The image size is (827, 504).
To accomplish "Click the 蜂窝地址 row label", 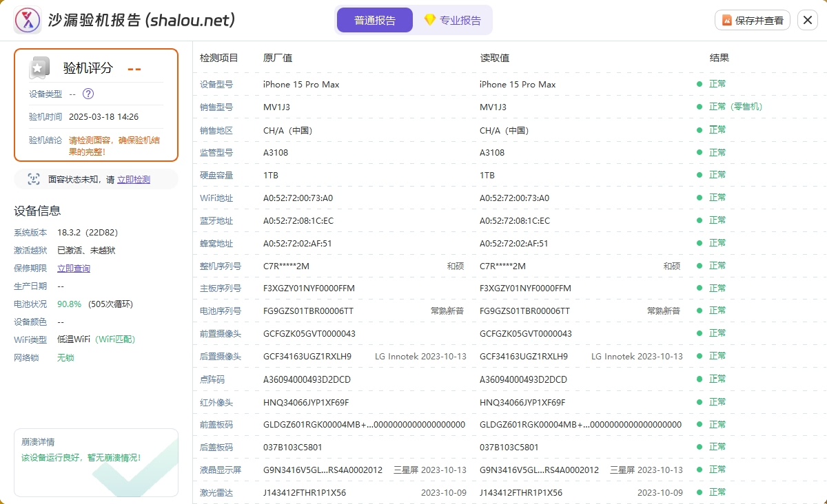I will coord(216,243).
